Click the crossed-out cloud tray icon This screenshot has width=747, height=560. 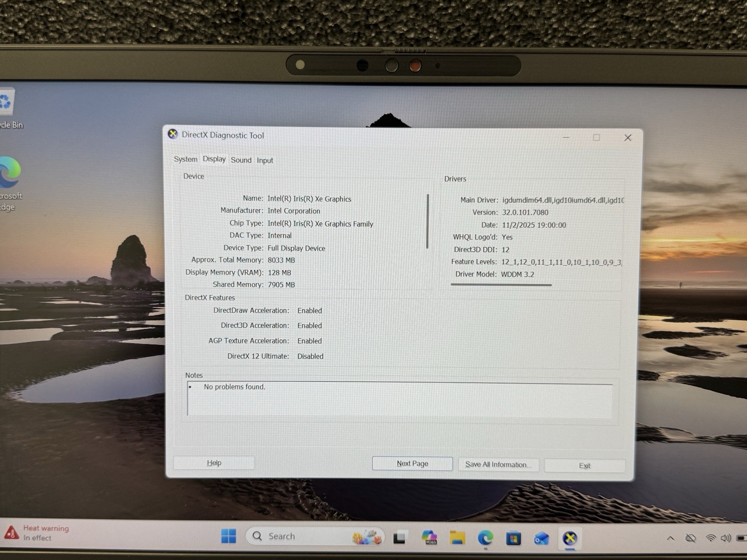pyautogui.click(x=691, y=539)
